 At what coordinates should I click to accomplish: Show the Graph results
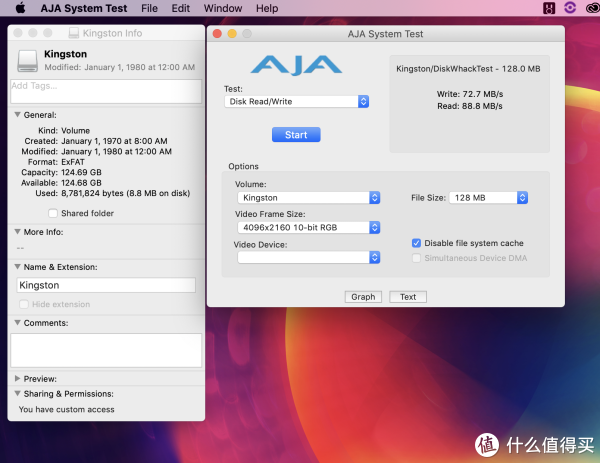363,297
